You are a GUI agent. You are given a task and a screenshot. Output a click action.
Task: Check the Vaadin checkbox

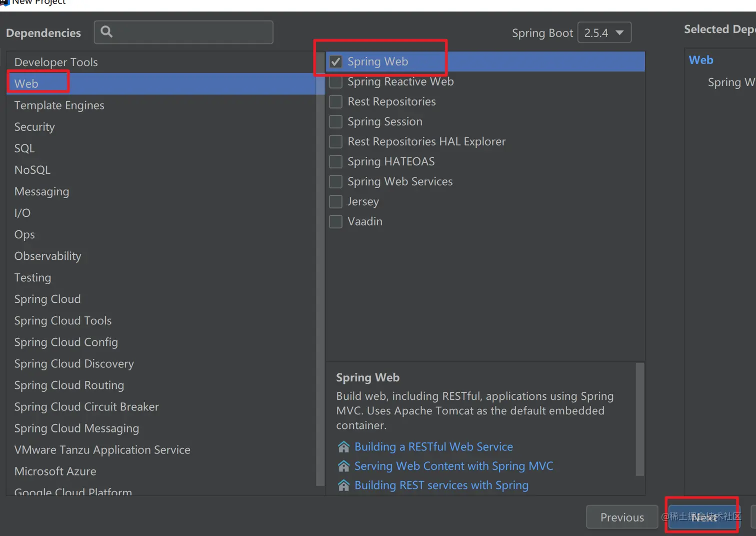tap(335, 222)
